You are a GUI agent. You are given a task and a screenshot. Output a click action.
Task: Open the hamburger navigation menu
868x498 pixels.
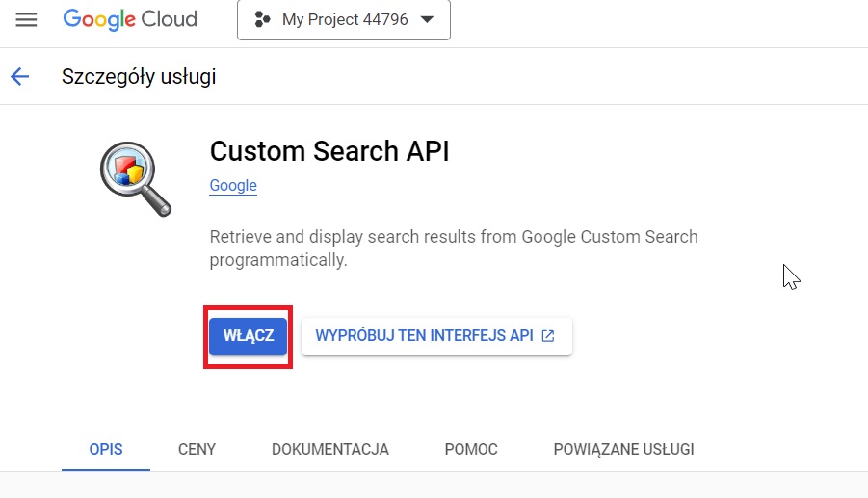26,20
